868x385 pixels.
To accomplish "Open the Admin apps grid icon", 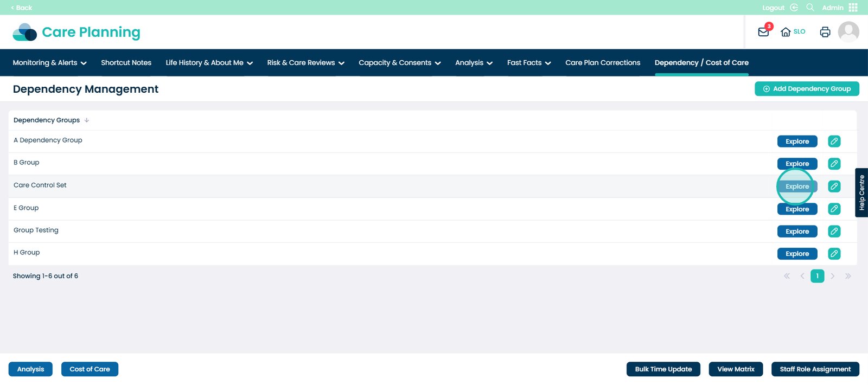I will click(x=853, y=8).
